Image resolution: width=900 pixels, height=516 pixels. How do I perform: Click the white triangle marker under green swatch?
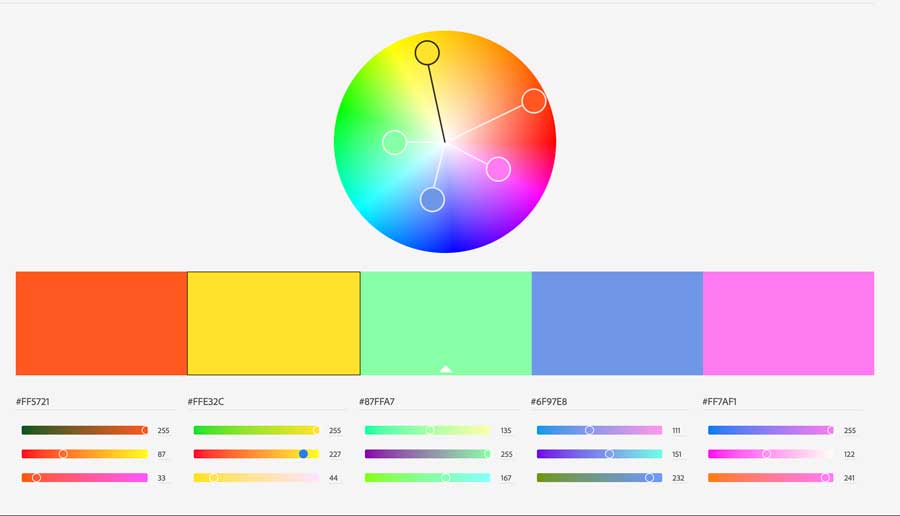(x=446, y=369)
